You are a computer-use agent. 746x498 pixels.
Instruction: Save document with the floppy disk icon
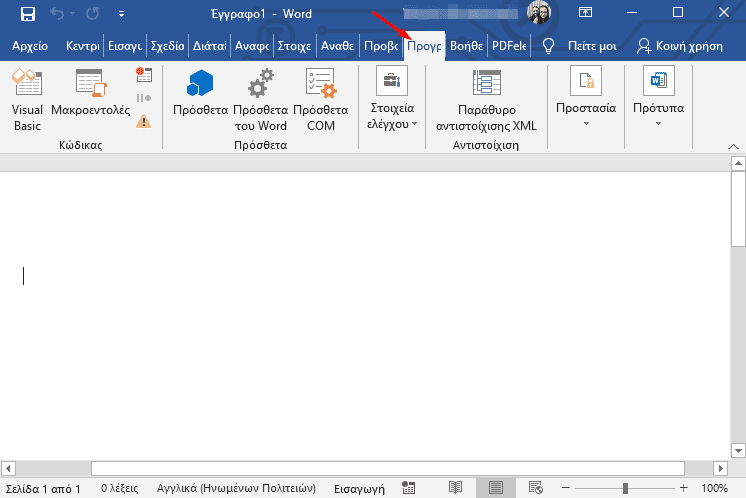click(27, 14)
